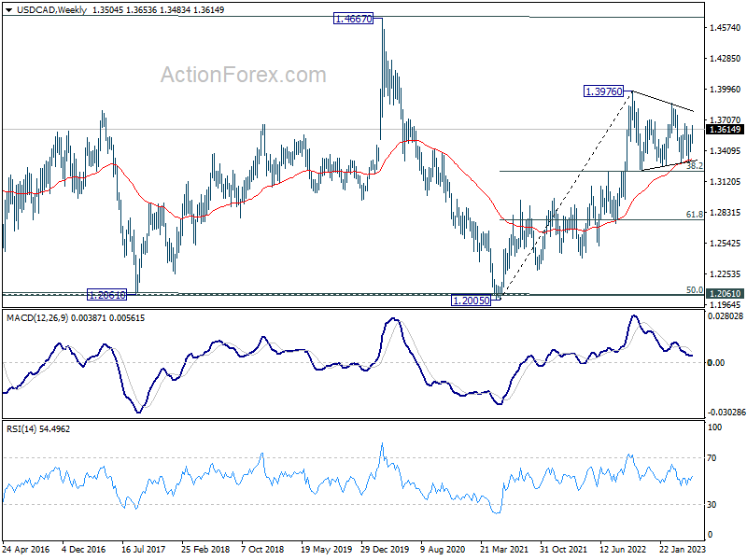Click the 21 Mar 2021 date marker
This screenshot has height=560, width=747.
pos(504,549)
